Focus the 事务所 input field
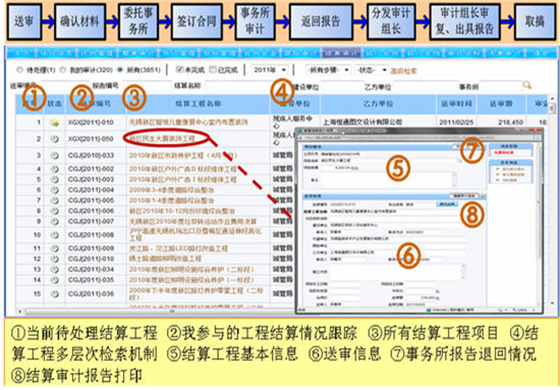The height and width of the screenshot is (390, 560). point(500,86)
